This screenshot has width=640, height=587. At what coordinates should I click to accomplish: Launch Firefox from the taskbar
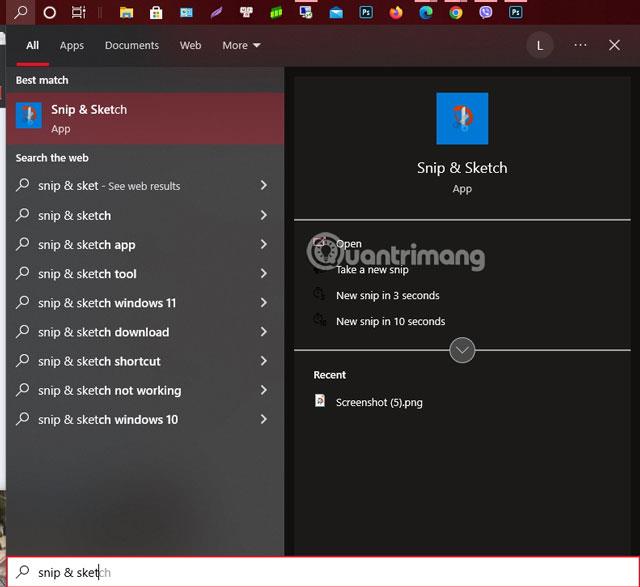pyautogui.click(x=396, y=13)
